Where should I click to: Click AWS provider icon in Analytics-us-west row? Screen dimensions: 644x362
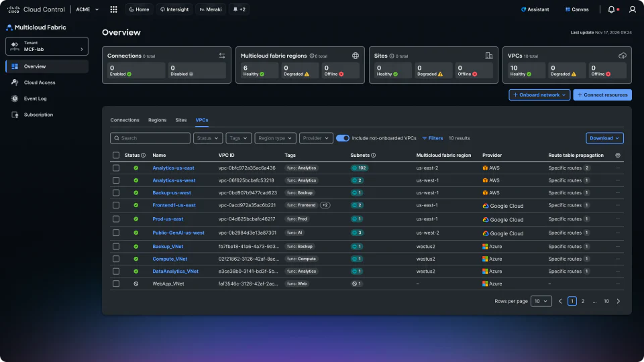(x=485, y=180)
